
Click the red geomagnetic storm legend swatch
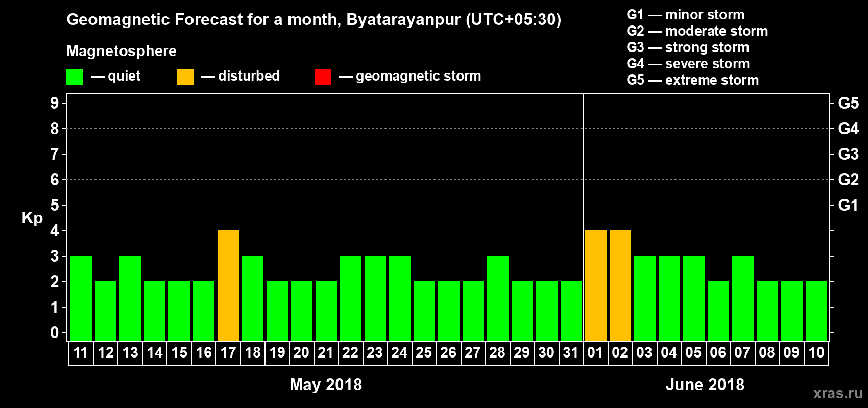click(323, 77)
